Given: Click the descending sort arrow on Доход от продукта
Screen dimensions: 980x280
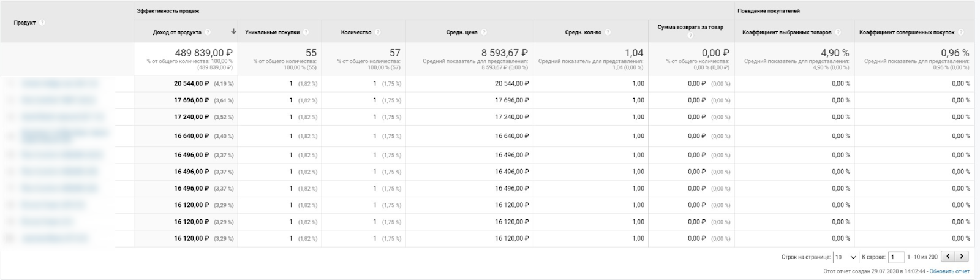Looking at the screenshot, I should [x=233, y=32].
